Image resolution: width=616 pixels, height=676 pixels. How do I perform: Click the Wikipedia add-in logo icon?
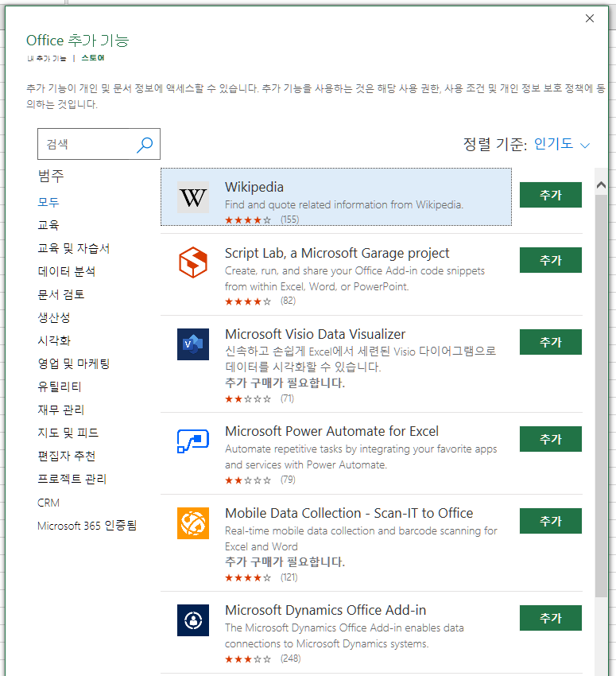coord(193,197)
